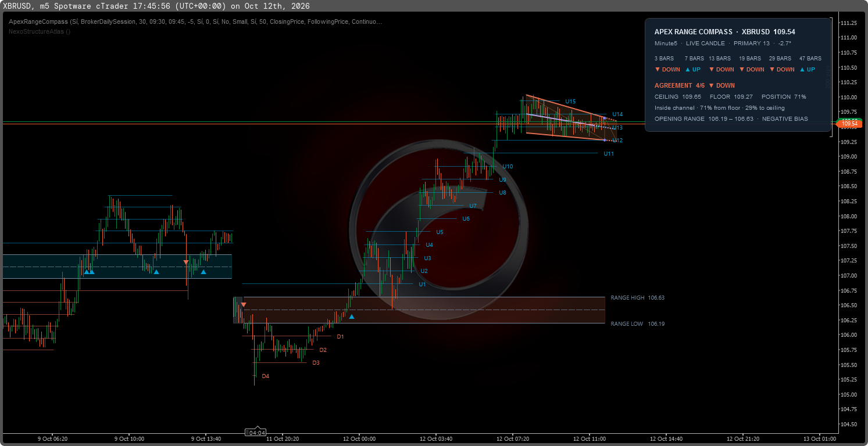Click the orange down triangle in the teal zone
Viewport: 868px width, 446px height.
pyautogui.click(x=186, y=262)
